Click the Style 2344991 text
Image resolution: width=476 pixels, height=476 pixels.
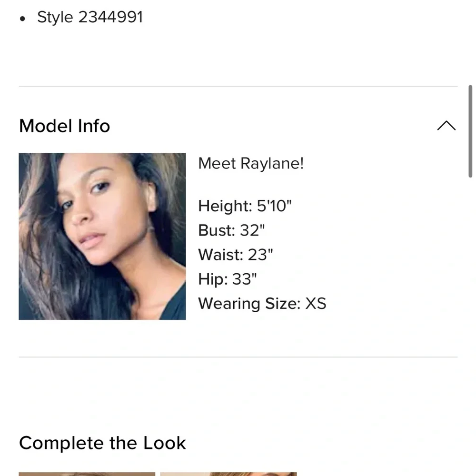(x=90, y=17)
